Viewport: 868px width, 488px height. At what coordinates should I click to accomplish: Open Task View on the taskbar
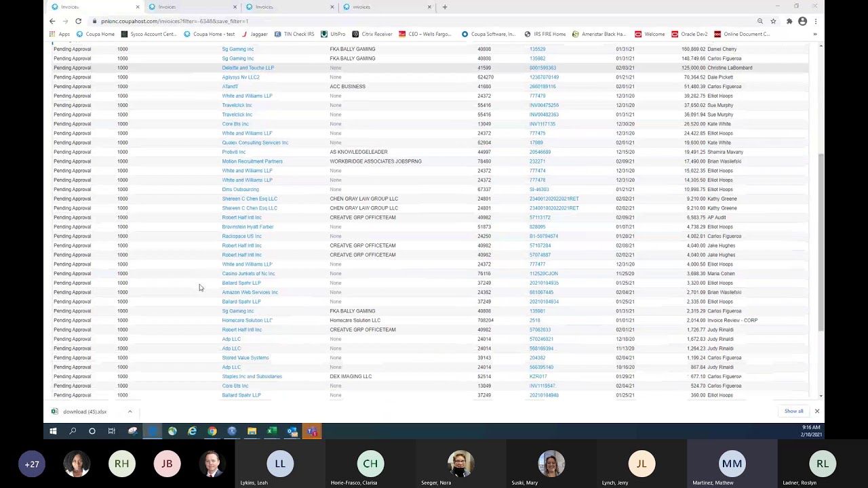[x=112, y=431]
